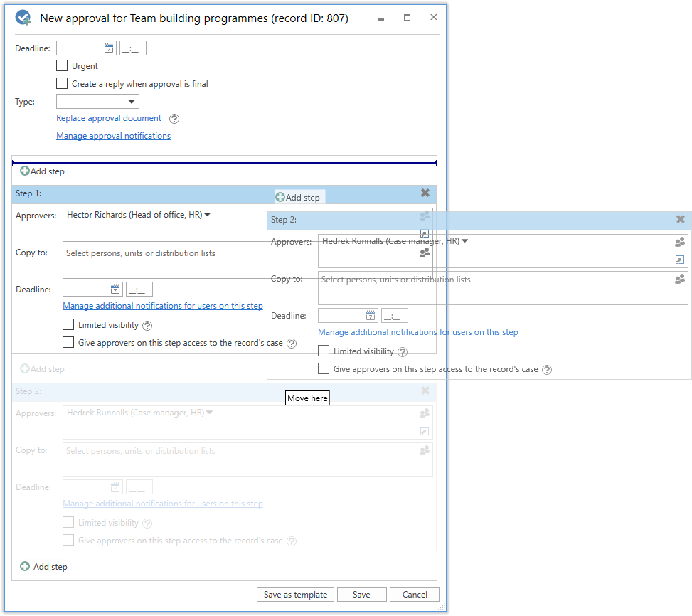The width and height of the screenshot is (692, 616).
Task: Click the help icon next to Step 1 Limited visibility
Action: 147,326
